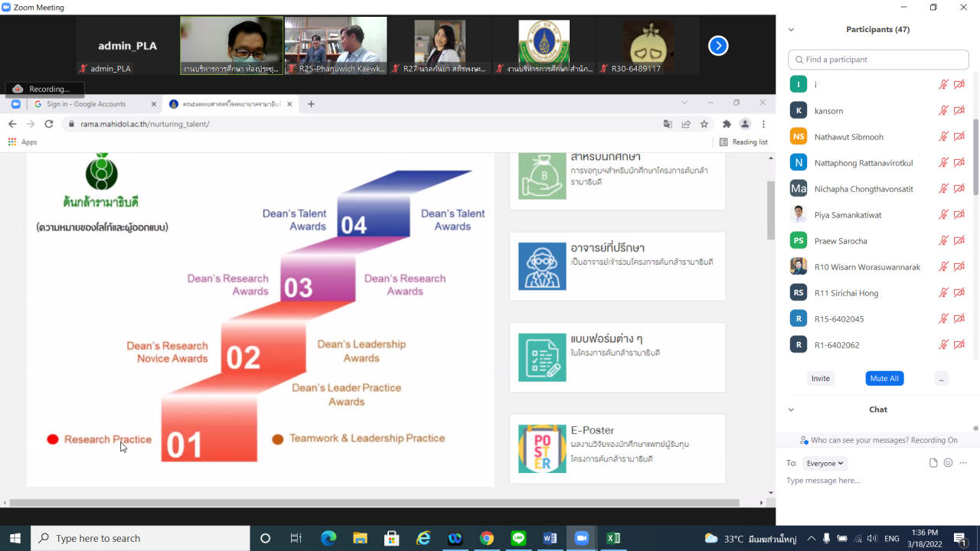Collapse the Participants panel chevron
This screenshot has height=551, width=980.
pyautogui.click(x=791, y=30)
